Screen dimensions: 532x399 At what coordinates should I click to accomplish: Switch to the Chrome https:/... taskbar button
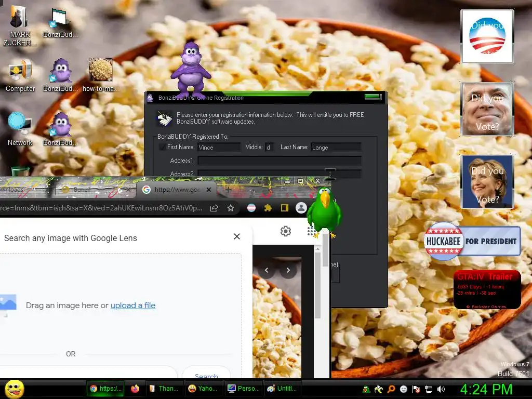tap(105, 389)
